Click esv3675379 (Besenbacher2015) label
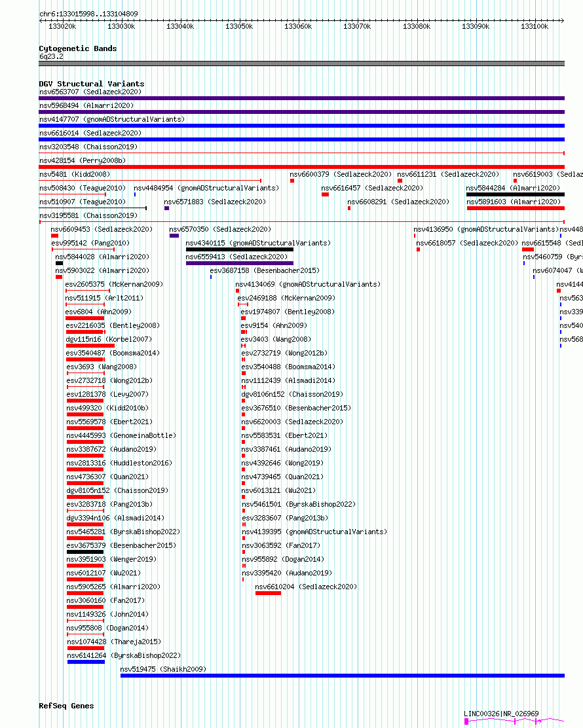The width and height of the screenshot is (583, 728). (x=121, y=546)
